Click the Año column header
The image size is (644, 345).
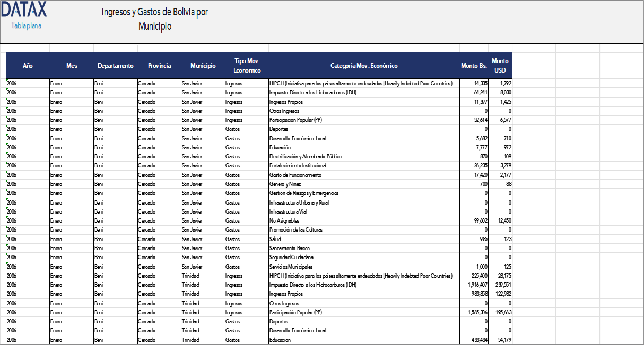tap(27, 66)
